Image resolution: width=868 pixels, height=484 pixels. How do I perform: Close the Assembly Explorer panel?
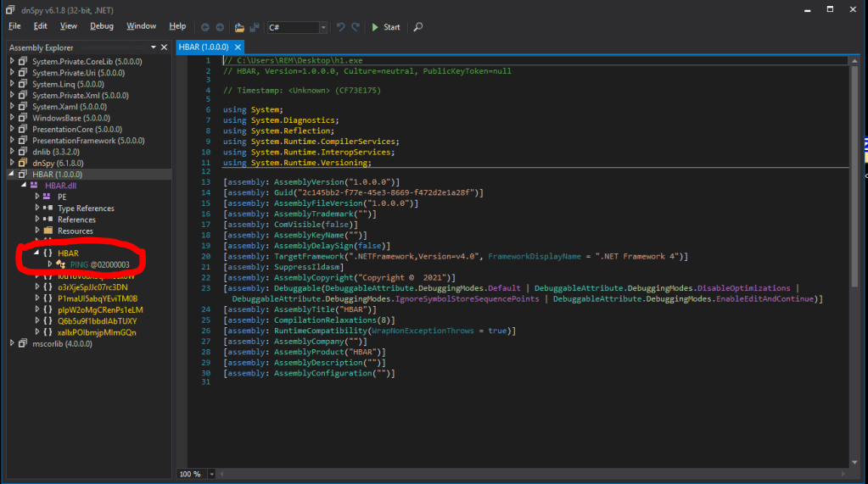click(165, 47)
